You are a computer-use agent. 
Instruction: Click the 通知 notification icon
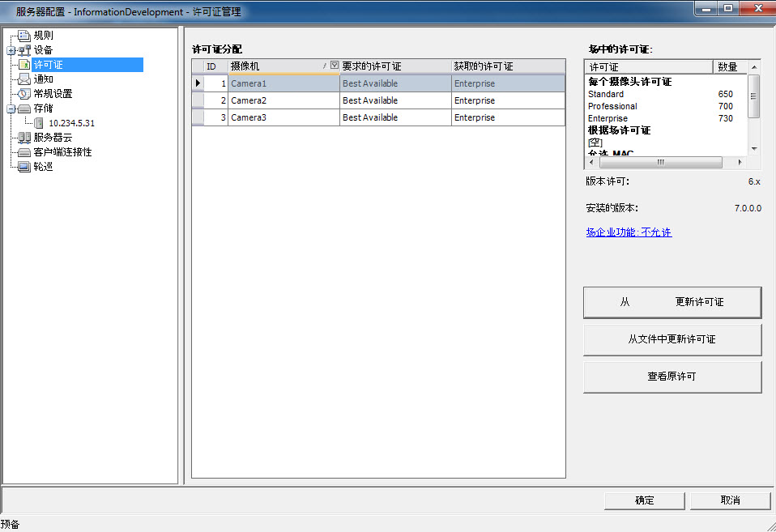click(23, 79)
